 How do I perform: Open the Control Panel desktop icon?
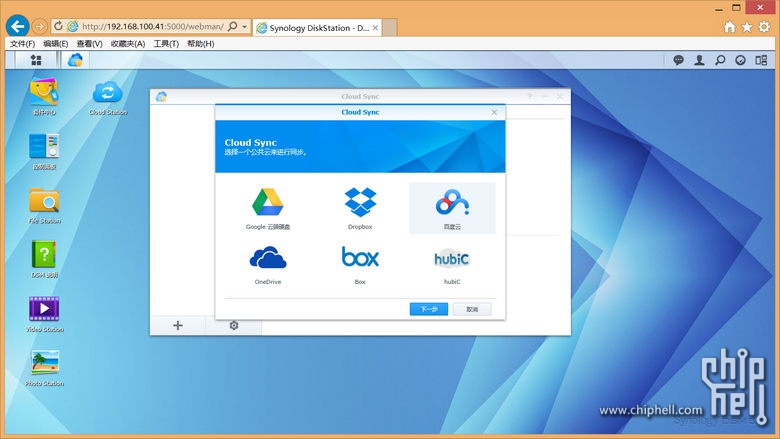[44, 152]
